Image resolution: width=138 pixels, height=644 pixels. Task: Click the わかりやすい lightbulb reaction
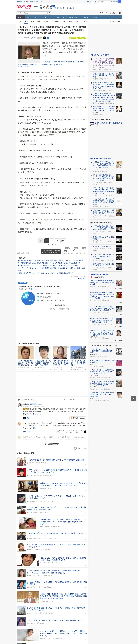coord(74,251)
